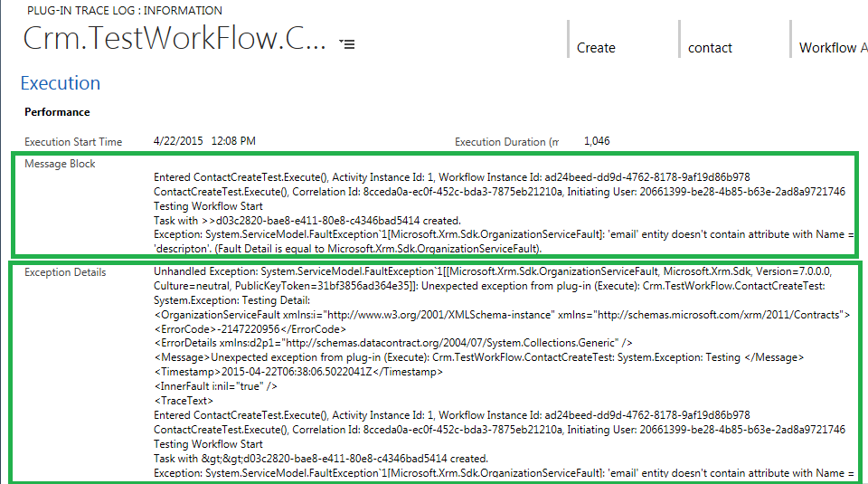
Task: Click execution start value 4/22/2015 12:08 PM
Action: pos(204,141)
